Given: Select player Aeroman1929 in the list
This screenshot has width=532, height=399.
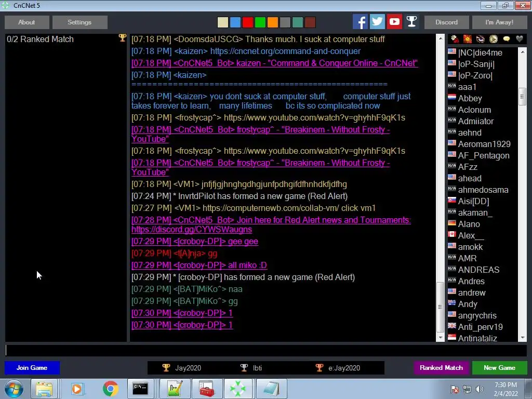Looking at the screenshot, I should click(x=483, y=144).
